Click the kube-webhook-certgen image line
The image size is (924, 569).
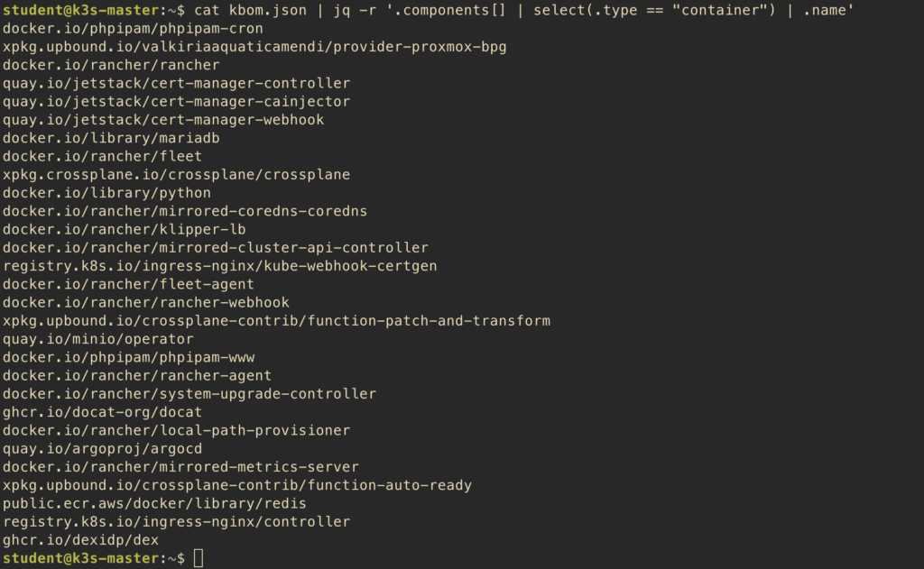point(220,266)
